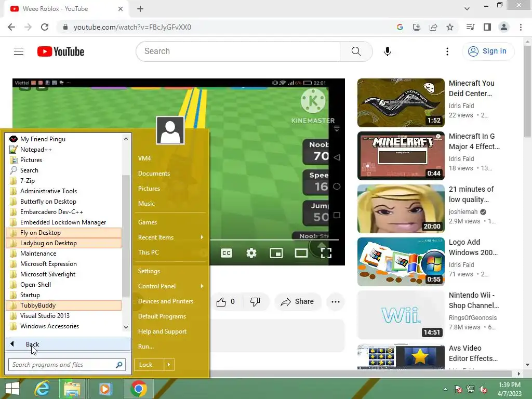The width and height of the screenshot is (532, 399).
Task: Click the Sign in button
Action: point(487,51)
